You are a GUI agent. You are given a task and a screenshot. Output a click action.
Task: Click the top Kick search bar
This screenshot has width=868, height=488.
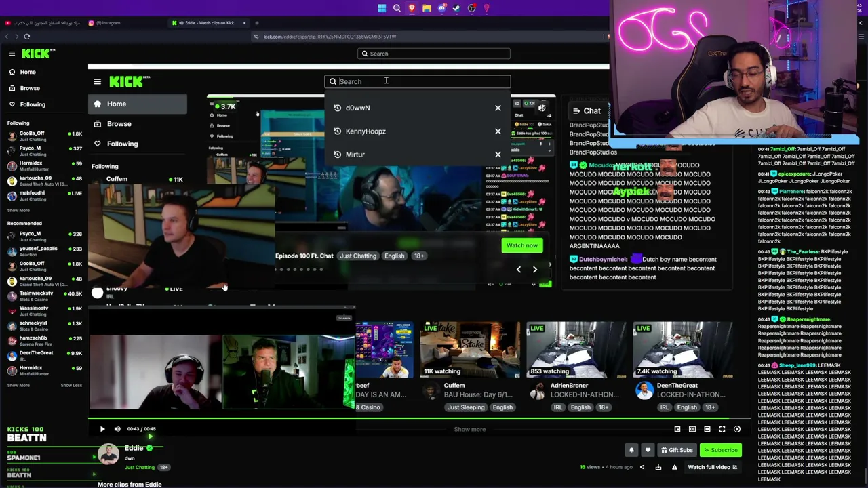pos(434,54)
